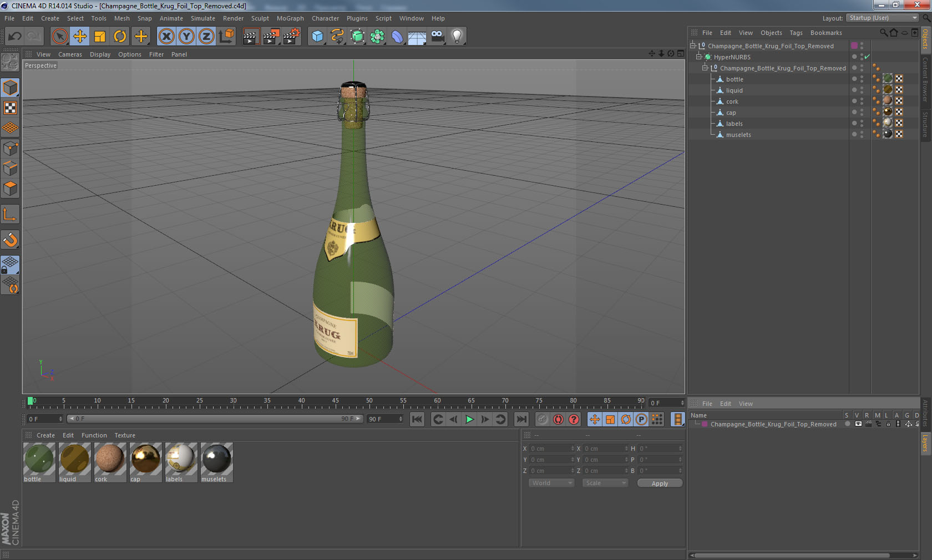This screenshot has width=932, height=560.
Task: Add HyperNURBS generator icon
Action: tap(357, 37)
